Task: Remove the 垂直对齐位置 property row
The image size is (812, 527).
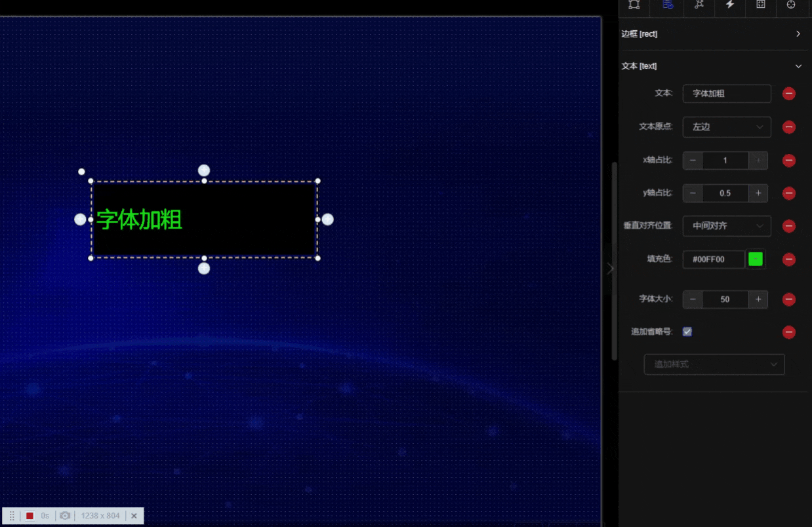Action: (x=789, y=226)
